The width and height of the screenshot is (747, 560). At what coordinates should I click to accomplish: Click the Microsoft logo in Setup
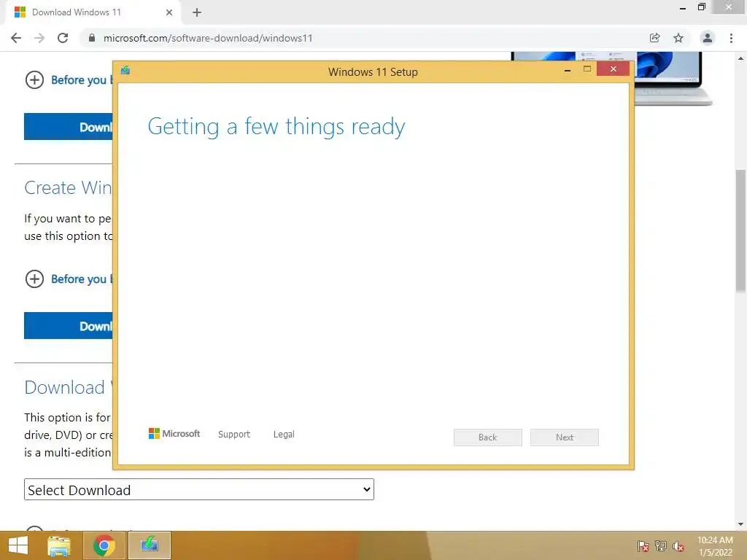(x=174, y=433)
